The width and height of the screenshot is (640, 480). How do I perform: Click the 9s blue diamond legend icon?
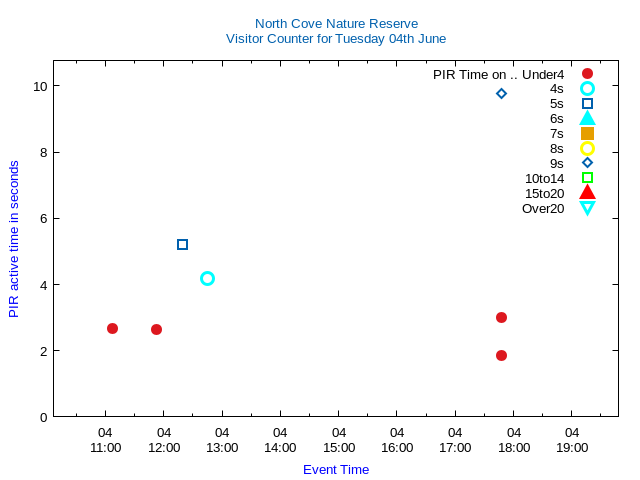pyautogui.click(x=587, y=163)
